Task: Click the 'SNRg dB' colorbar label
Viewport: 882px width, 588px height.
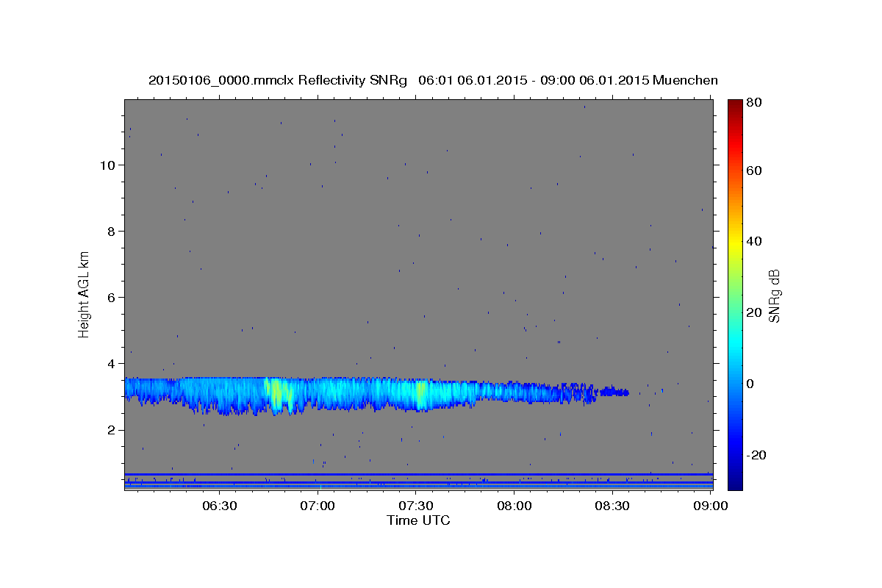Action: pos(773,295)
